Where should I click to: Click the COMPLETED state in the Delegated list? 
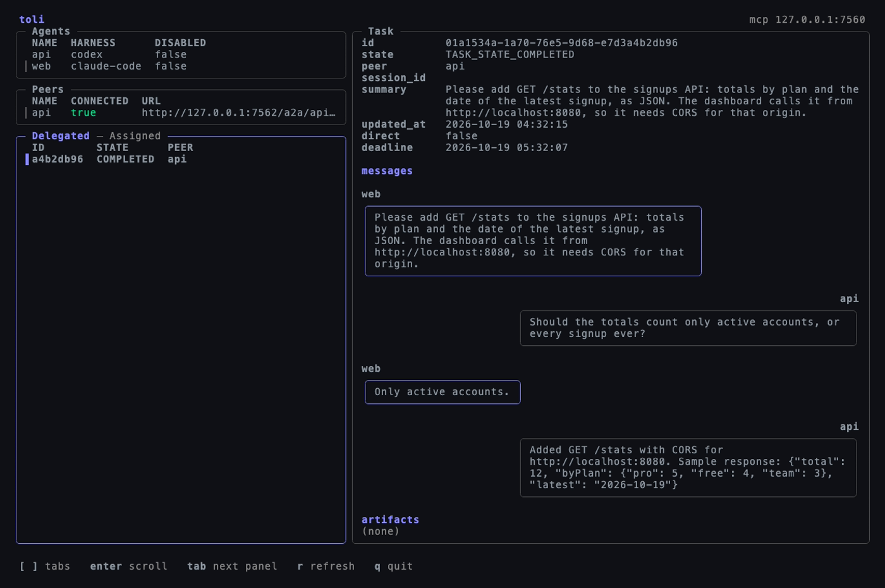pyautogui.click(x=125, y=159)
